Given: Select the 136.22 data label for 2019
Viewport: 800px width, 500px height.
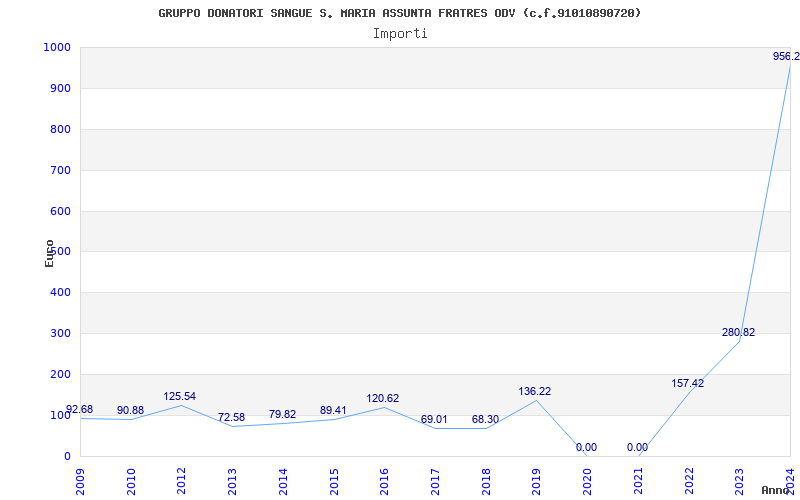Looking at the screenshot, I should click(535, 392).
